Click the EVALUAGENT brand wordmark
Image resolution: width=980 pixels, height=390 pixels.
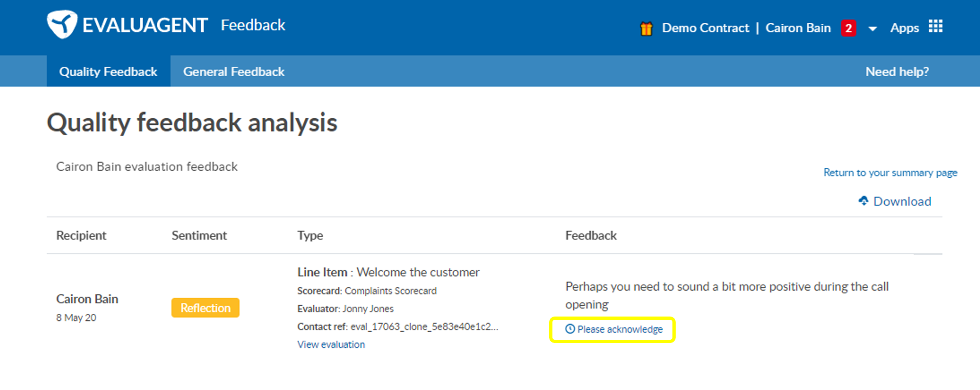click(x=145, y=25)
